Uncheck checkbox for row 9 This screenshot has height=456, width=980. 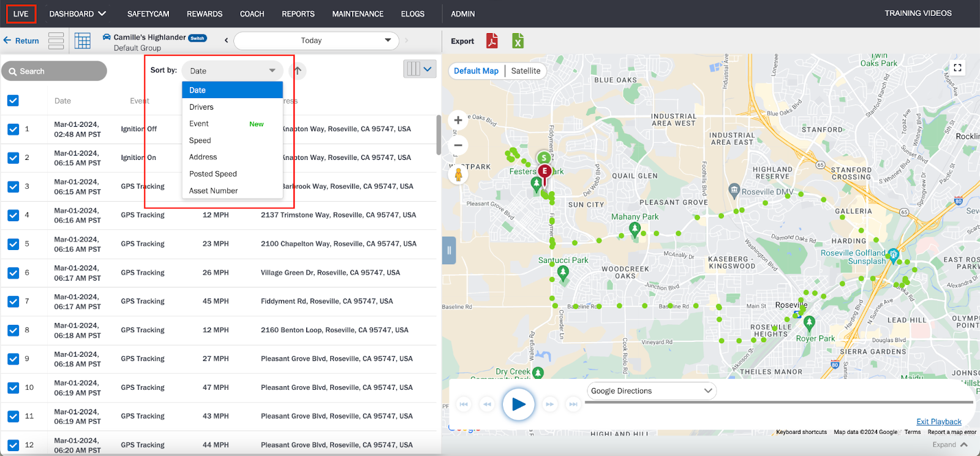13,359
